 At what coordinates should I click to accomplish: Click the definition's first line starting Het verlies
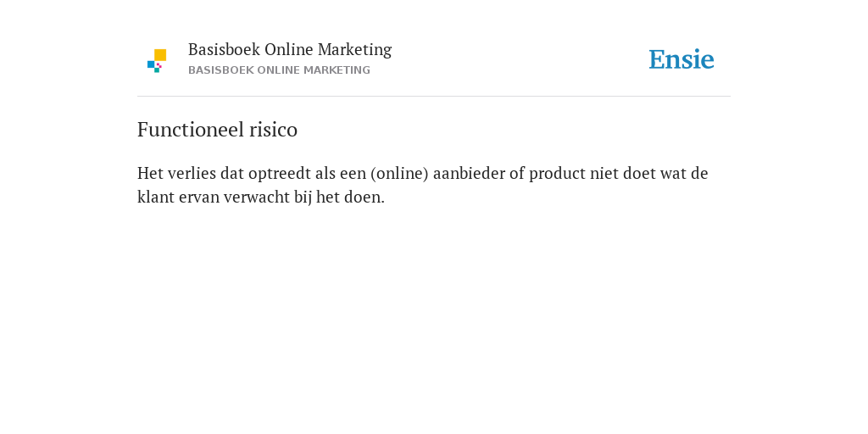(422, 173)
